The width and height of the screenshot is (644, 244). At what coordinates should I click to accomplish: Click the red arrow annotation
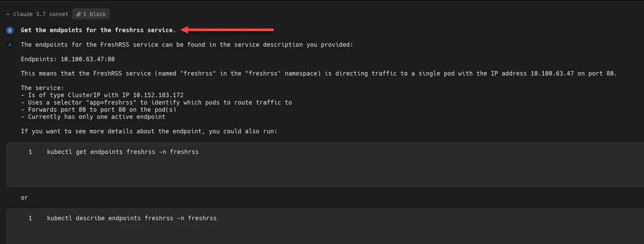[x=227, y=30]
